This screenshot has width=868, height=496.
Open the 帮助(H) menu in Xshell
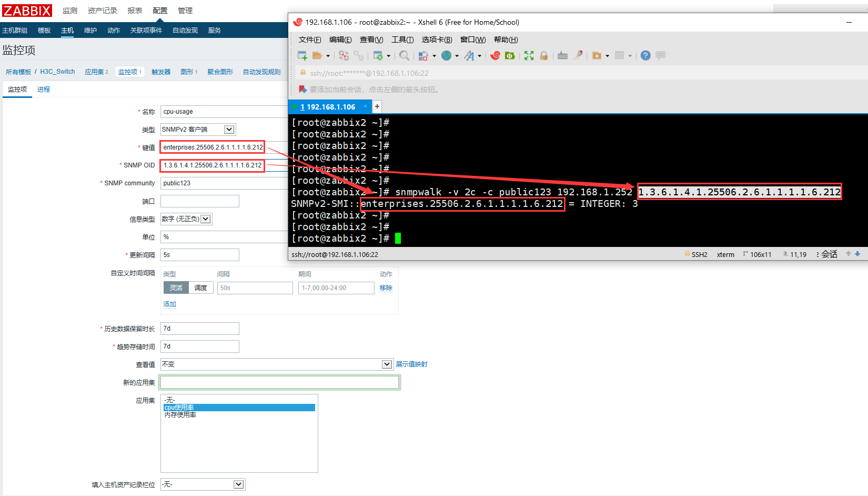pyautogui.click(x=506, y=39)
